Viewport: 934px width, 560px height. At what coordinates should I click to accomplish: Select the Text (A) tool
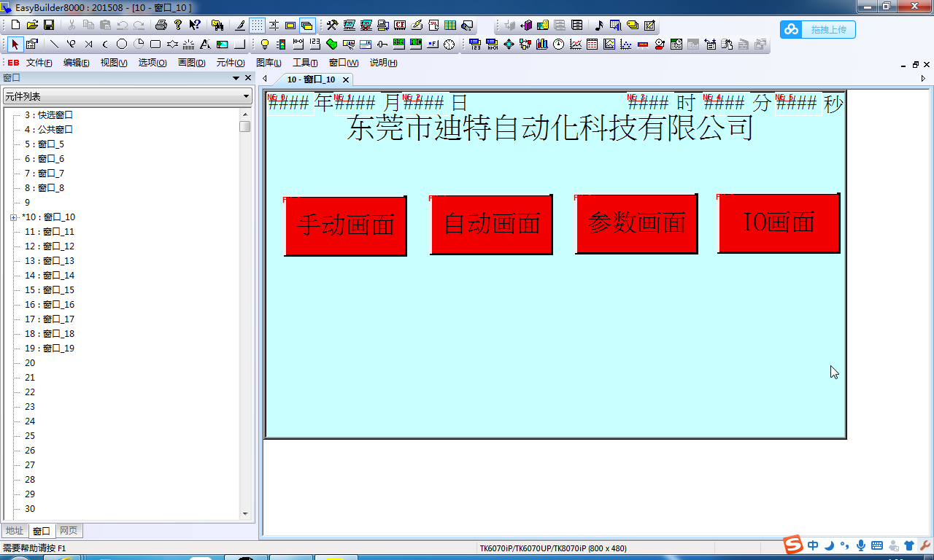pyautogui.click(x=205, y=44)
